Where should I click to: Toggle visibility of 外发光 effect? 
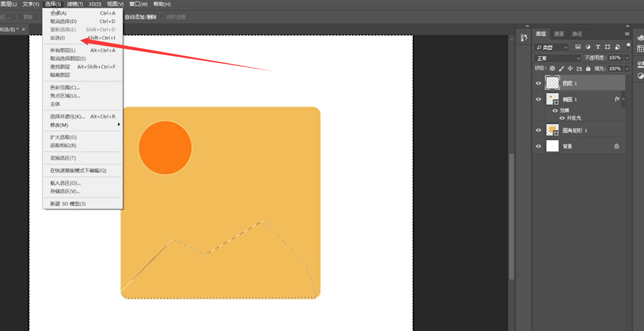(562, 118)
